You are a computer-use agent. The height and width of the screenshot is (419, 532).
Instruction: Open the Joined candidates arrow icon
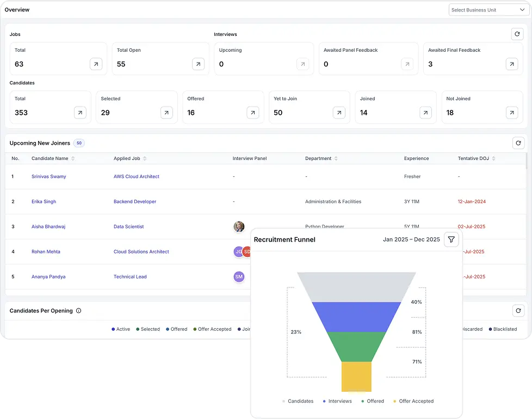425,113
